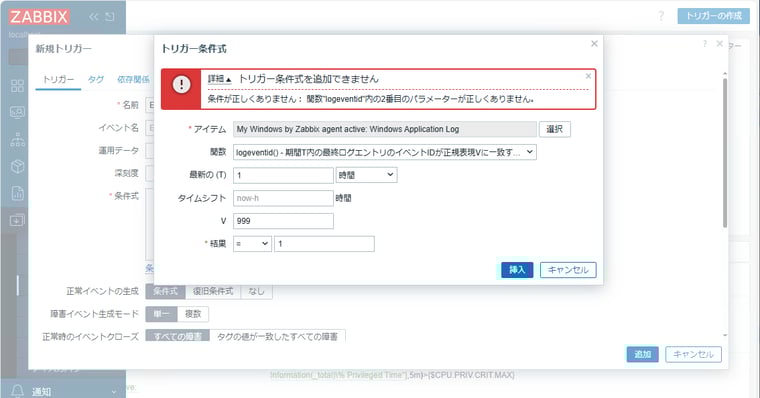Click the sidebar hide icon beside the collapse arrows
Image resolution: width=760 pixels, height=398 pixels.
(110, 17)
